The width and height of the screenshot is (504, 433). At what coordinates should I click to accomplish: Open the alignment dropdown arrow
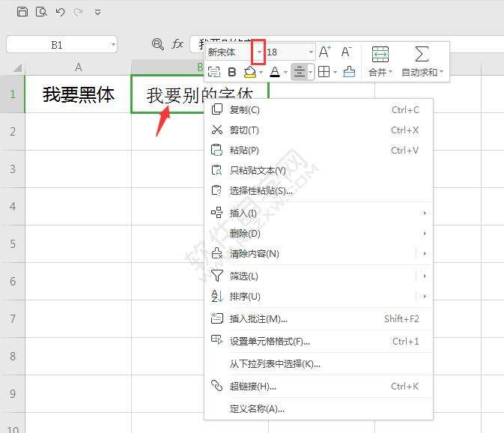[x=311, y=72]
